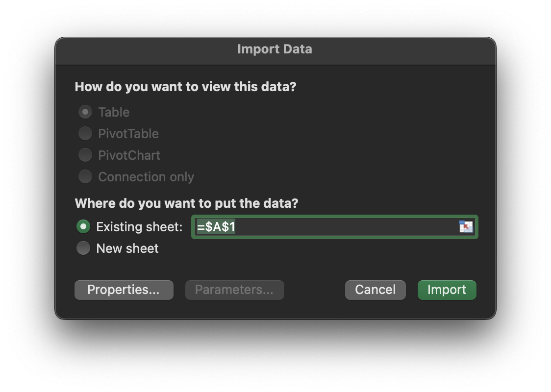
Task: Click the "PivotTable" label text
Action: 128,134
